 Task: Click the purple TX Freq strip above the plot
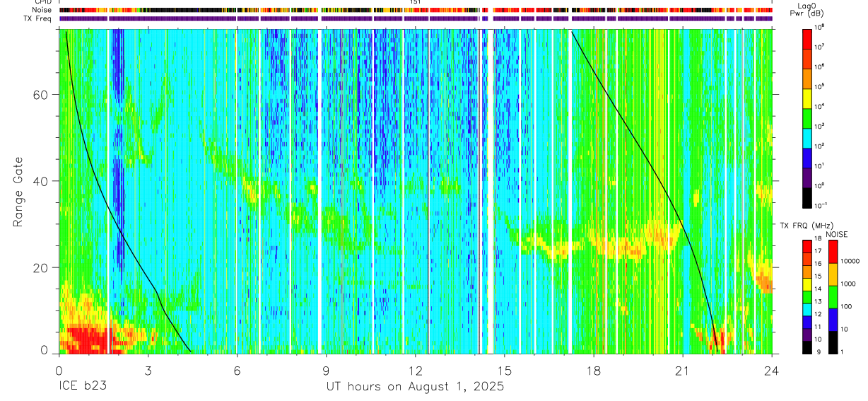coord(416,18)
